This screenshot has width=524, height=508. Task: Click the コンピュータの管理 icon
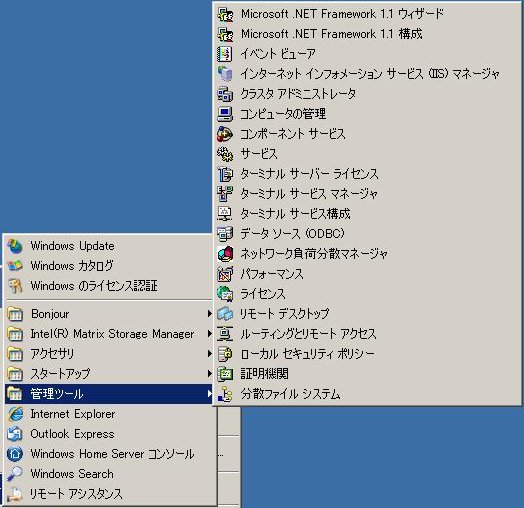[225, 114]
